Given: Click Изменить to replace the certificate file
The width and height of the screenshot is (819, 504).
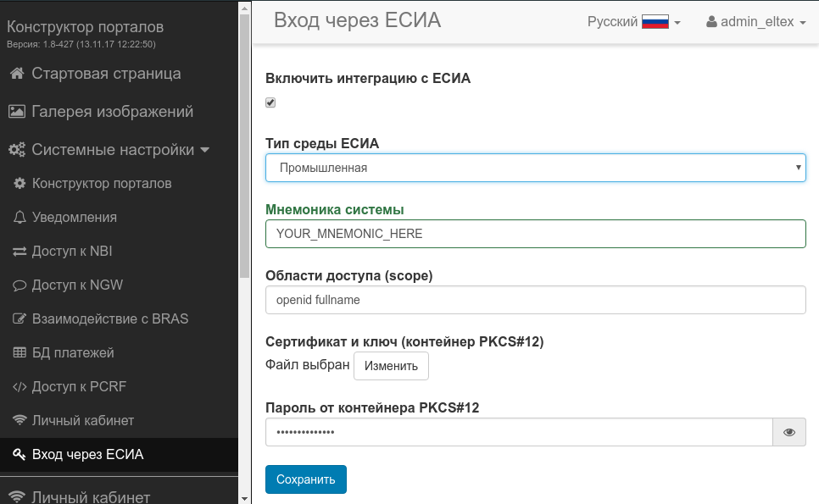Looking at the screenshot, I should click(391, 366).
